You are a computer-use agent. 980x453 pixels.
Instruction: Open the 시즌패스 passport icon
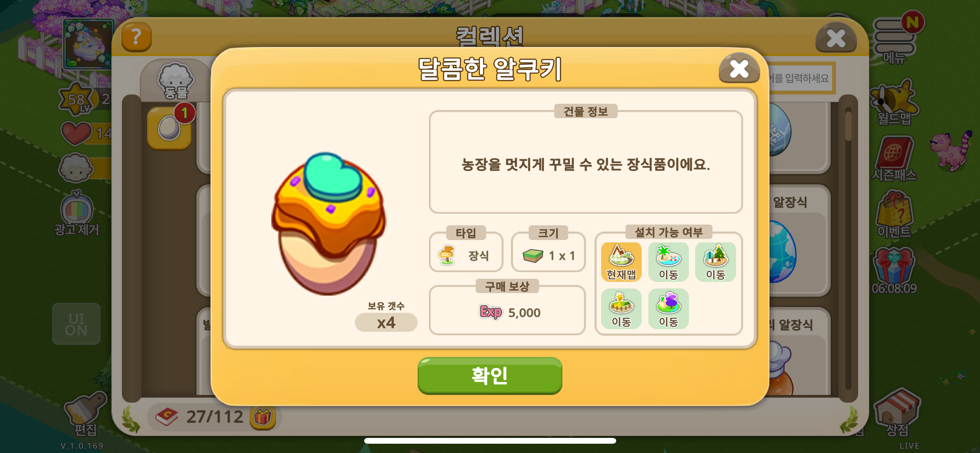pyautogui.click(x=894, y=159)
